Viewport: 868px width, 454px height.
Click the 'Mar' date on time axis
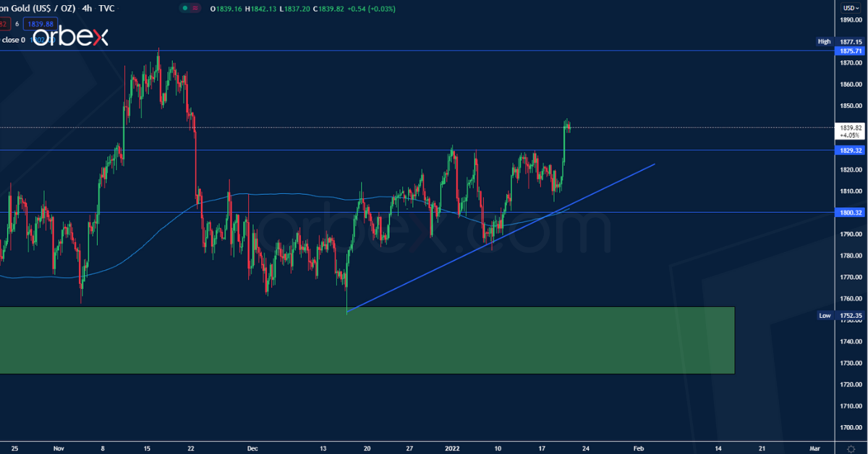814,448
